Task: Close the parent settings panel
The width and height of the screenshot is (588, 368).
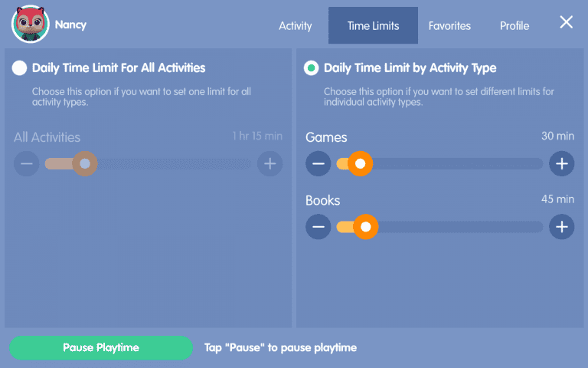Action: point(566,22)
